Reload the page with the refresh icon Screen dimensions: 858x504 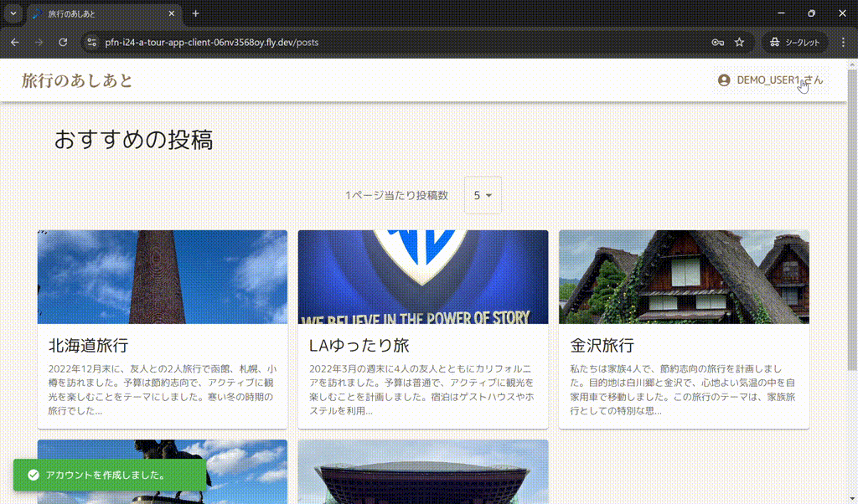[63, 42]
